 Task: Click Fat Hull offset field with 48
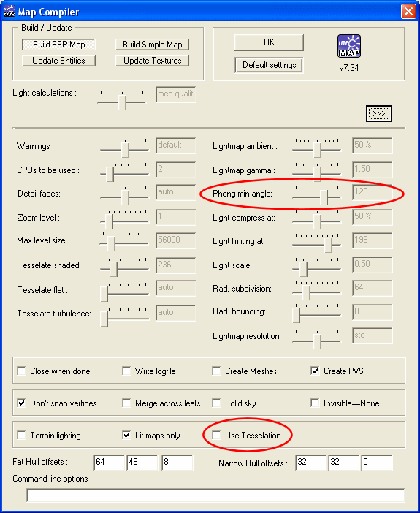pos(142,463)
